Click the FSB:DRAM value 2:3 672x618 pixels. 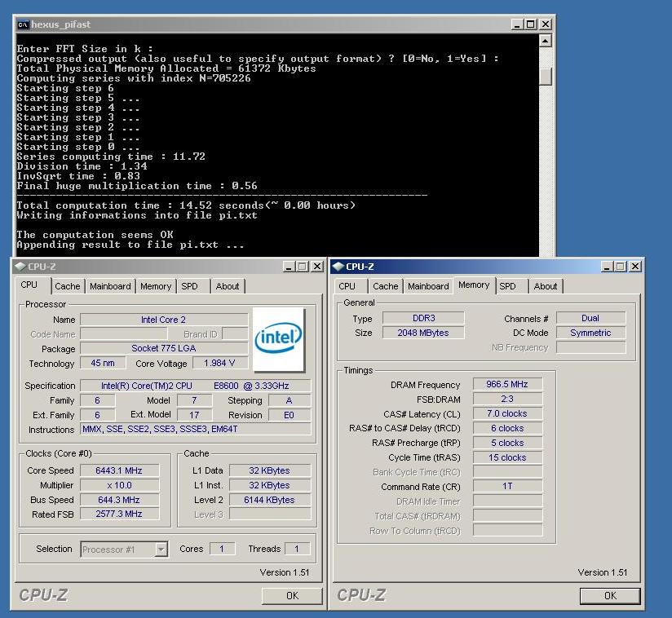(507, 399)
